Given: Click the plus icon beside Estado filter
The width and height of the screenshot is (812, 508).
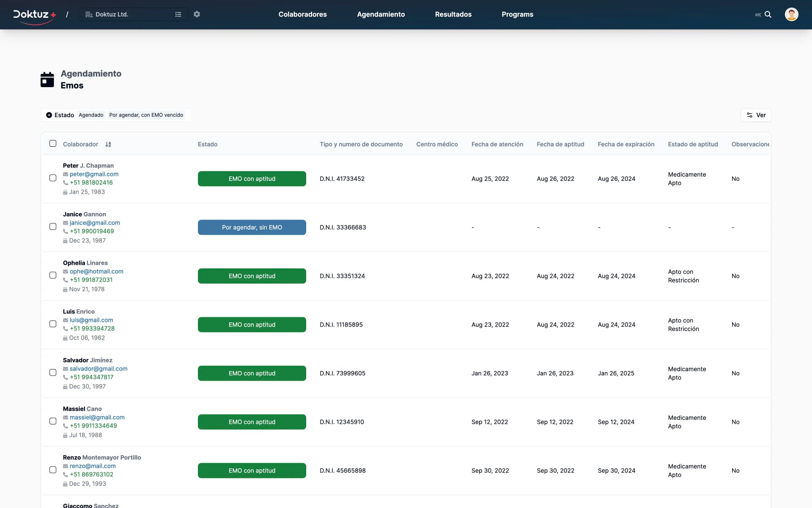Looking at the screenshot, I should point(49,115).
